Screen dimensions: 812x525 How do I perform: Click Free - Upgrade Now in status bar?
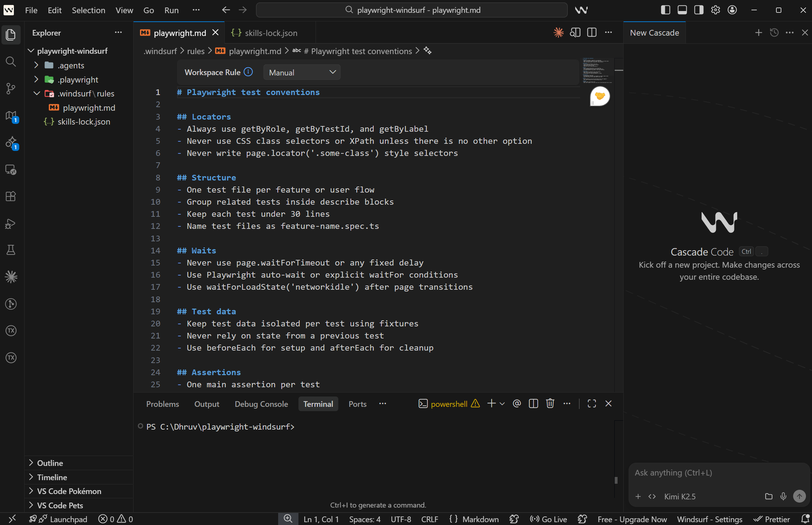tap(632, 519)
